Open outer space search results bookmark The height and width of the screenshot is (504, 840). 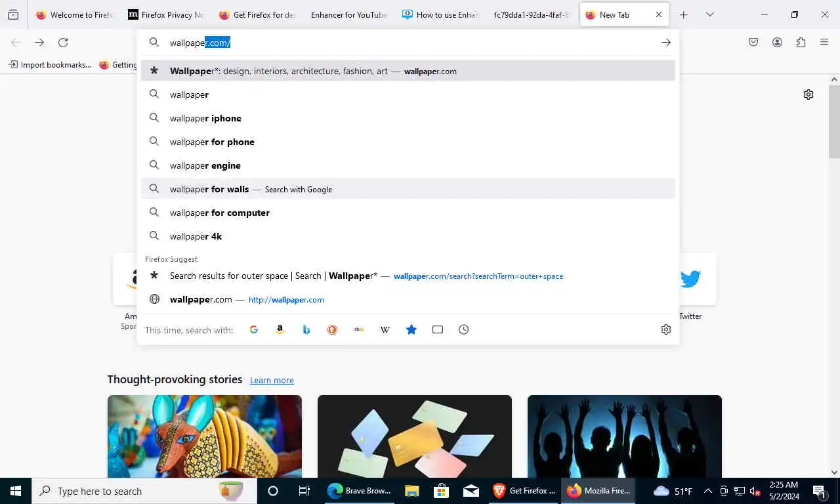pos(408,276)
